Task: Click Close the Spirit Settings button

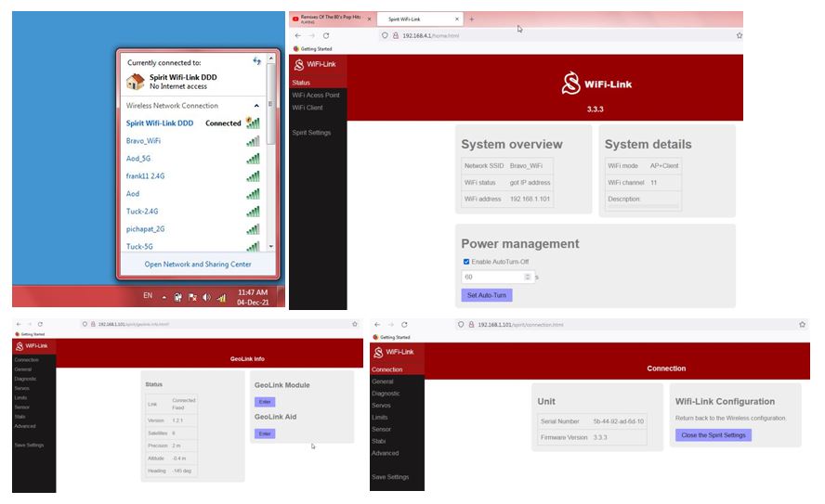Action: tap(713, 435)
